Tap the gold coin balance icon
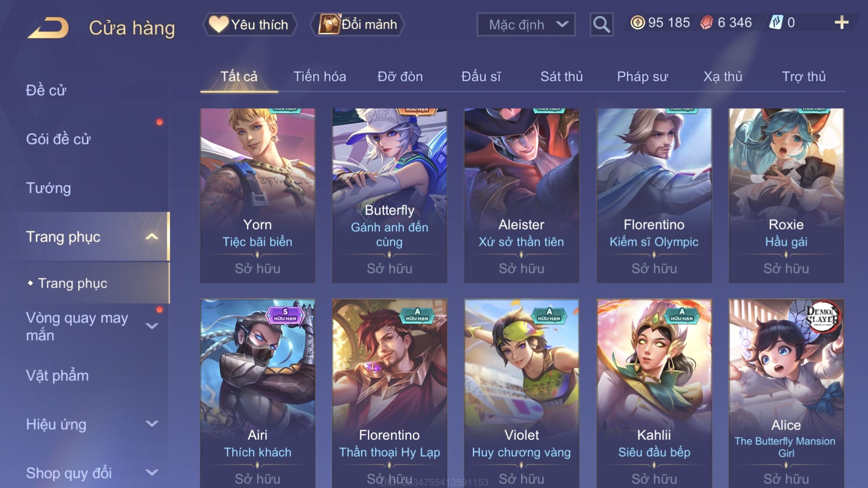Screen dimensions: 868x488 pyautogui.click(x=637, y=22)
